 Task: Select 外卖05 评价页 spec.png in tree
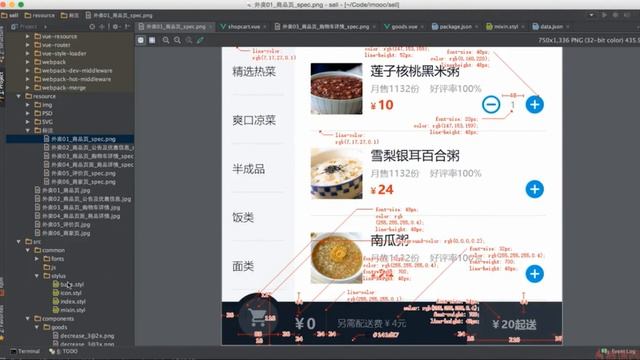coord(80,173)
